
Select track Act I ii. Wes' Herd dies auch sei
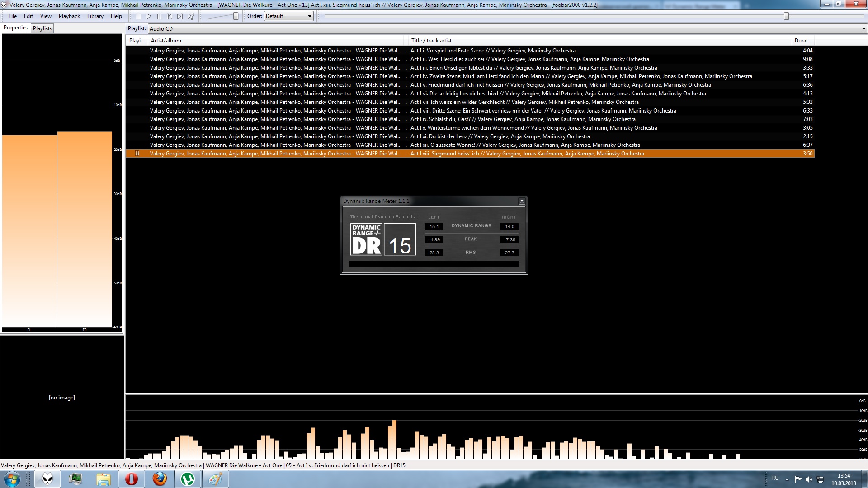470,59
